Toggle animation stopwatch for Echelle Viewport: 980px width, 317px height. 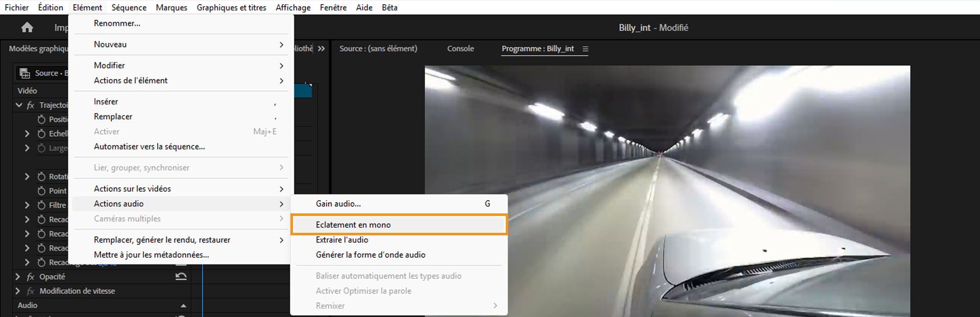[x=41, y=134]
